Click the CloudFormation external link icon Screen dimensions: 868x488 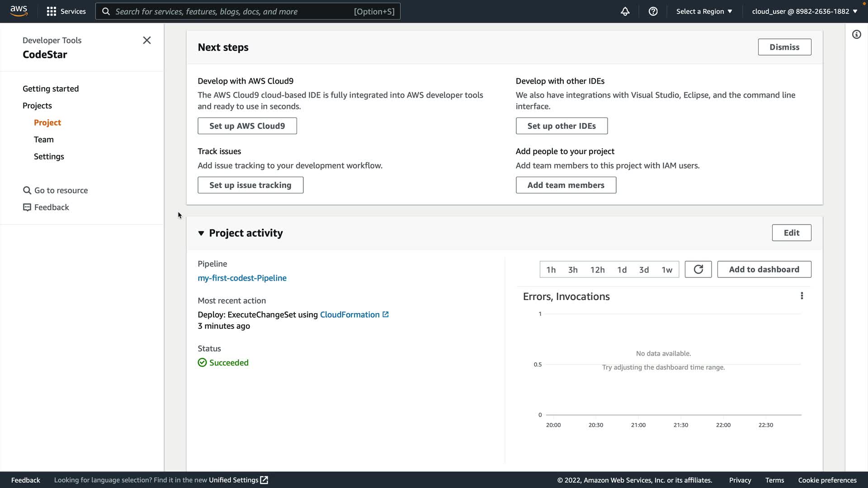(x=386, y=314)
